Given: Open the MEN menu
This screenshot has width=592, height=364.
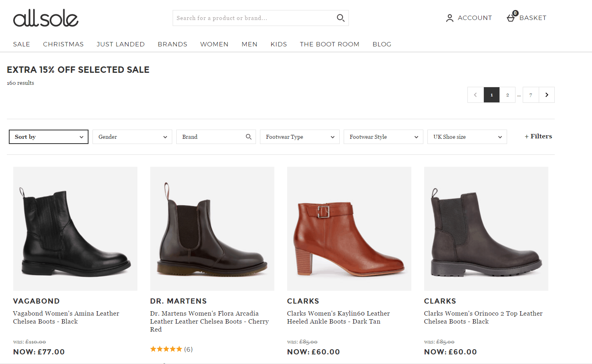Looking at the screenshot, I should (250, 44).
